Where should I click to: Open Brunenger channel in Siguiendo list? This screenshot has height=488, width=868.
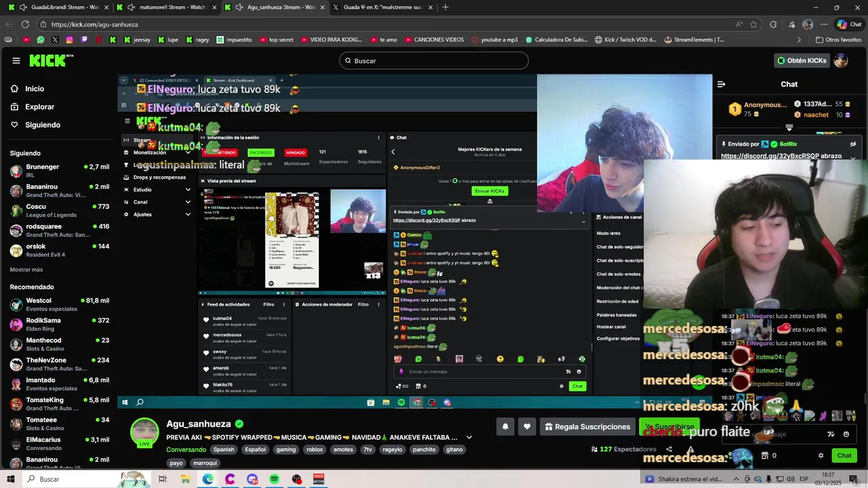[x=60, y=170]
